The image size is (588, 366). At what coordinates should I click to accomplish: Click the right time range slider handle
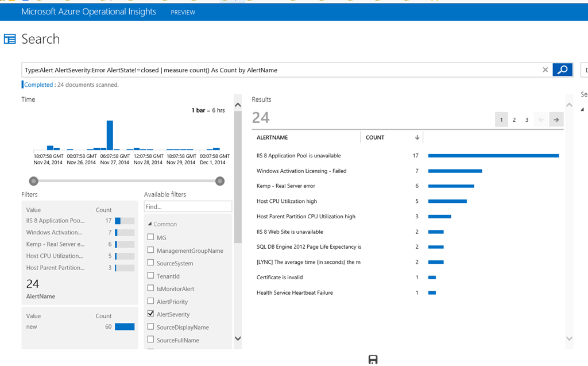point(219,182)
